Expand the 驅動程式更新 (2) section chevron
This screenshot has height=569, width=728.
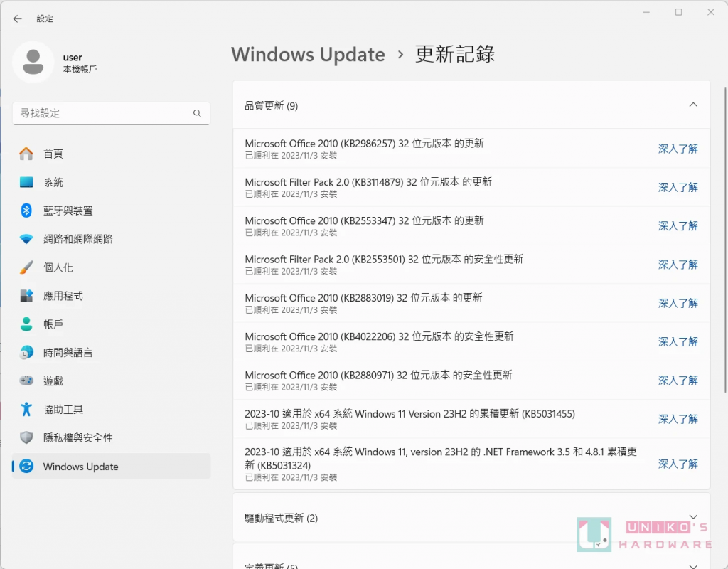[x=693, y=517]
